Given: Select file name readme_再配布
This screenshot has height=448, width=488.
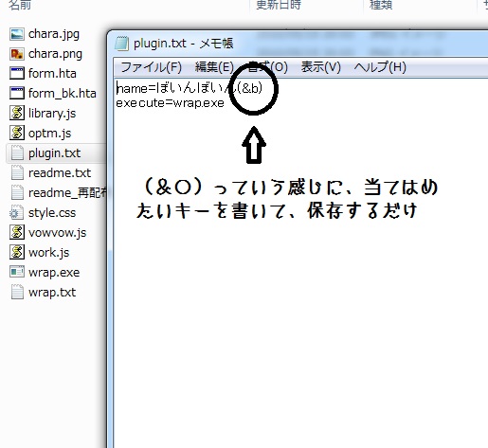Looking at the screenshot, I should click(x=67, y=193).
